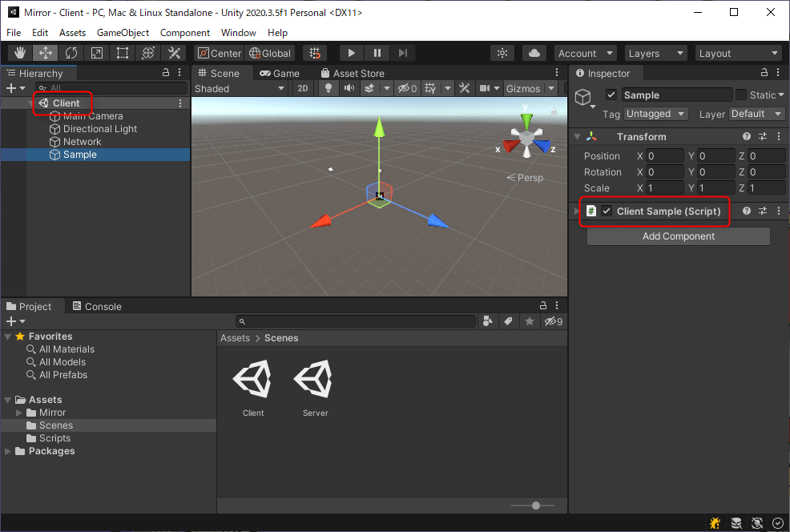Open Transform help reference
This screenshot has height=532, width=790.
[x=747, y=136]
